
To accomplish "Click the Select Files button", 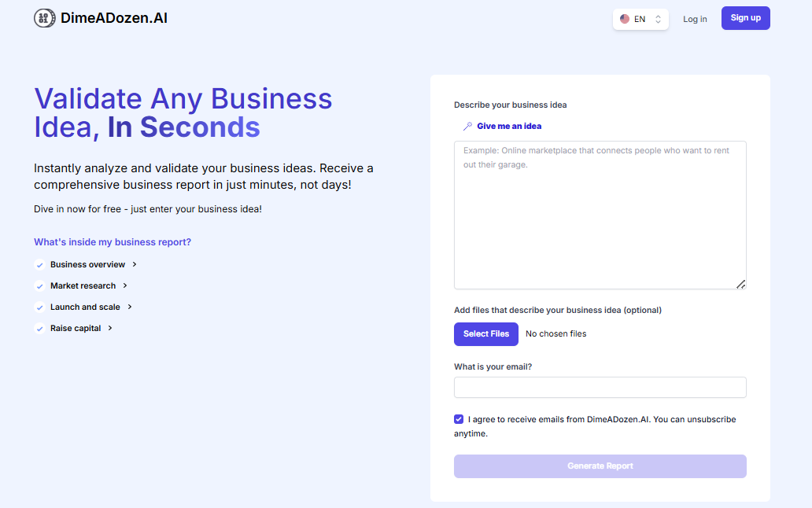I will [x=486, y=334].
